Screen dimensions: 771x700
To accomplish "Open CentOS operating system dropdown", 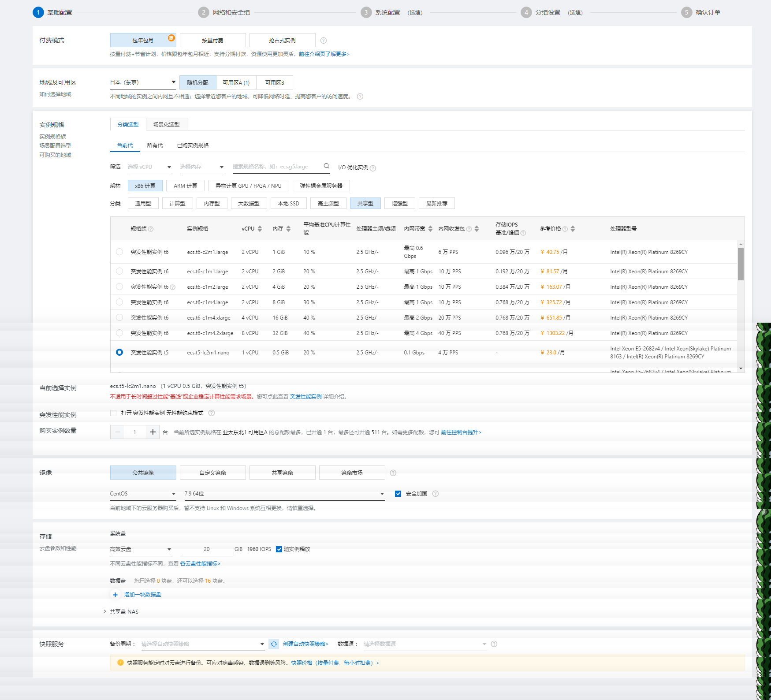I will pyautogui.click(x=143, y=494).
